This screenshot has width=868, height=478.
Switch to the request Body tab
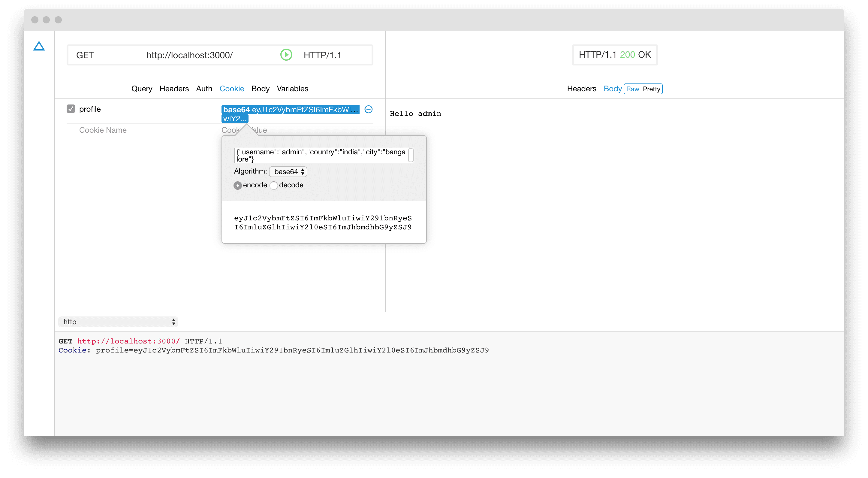pos(261,89)
